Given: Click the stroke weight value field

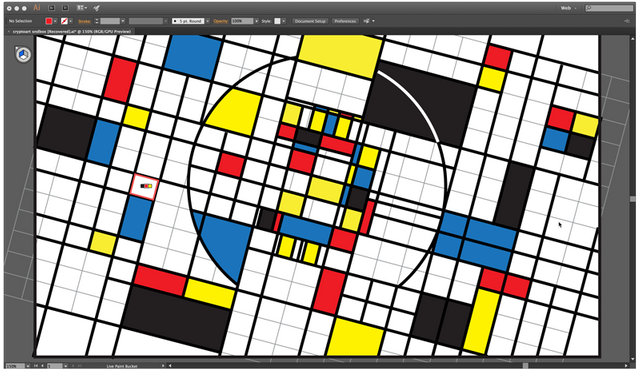Looking at the screenshot, I should [x=110, y=21].
